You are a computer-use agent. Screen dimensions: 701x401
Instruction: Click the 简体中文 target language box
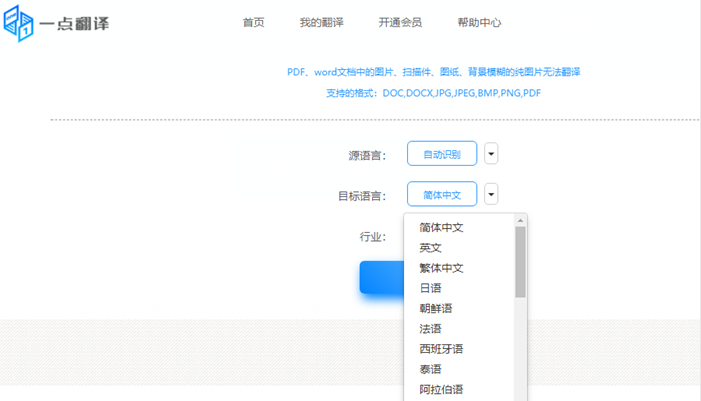442,194
